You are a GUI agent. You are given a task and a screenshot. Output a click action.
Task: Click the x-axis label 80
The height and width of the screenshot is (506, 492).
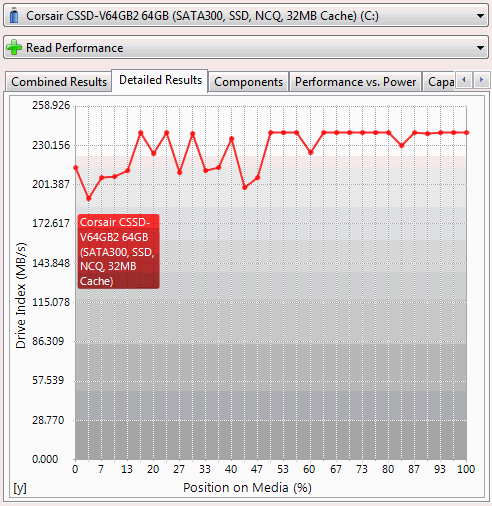coord(388,469)
